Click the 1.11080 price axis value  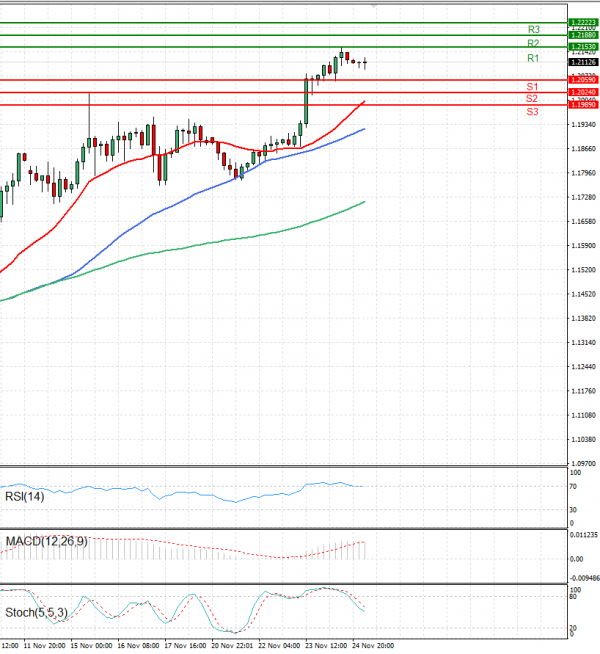coord(584,415)
